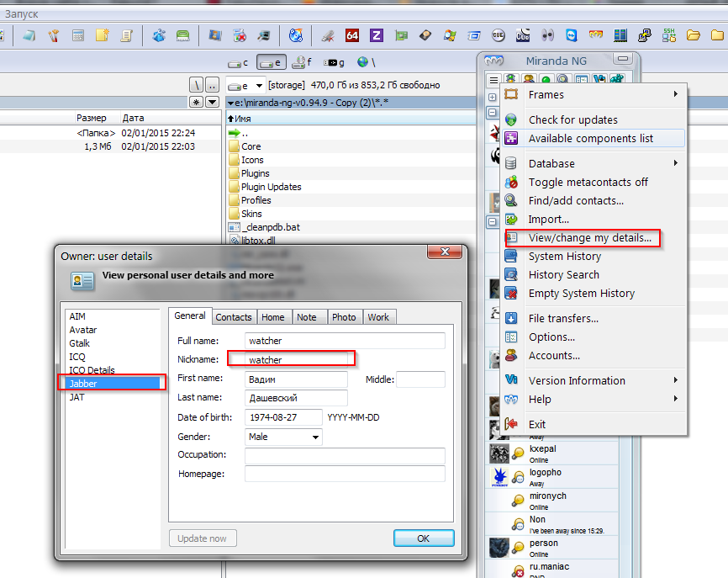Open the Frames submenu
Image resolution: width=728 pixels, height=578 pixels.
click(x=593, y=95)
